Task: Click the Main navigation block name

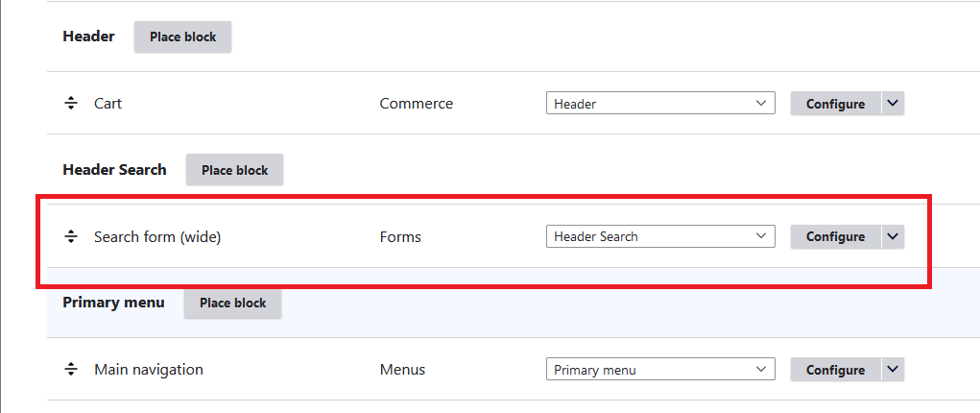Action: click(x=149, y=369)
